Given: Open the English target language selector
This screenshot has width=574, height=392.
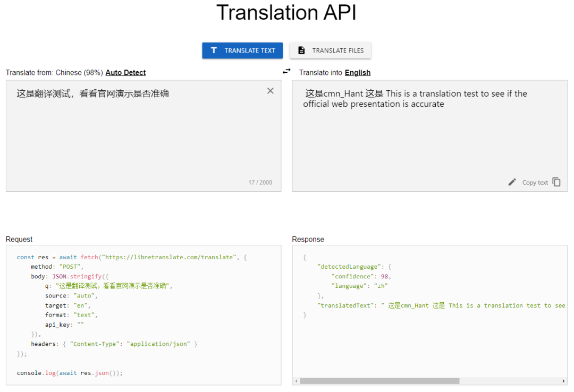Looking at the screenshot, I should [x=358, y=72].
